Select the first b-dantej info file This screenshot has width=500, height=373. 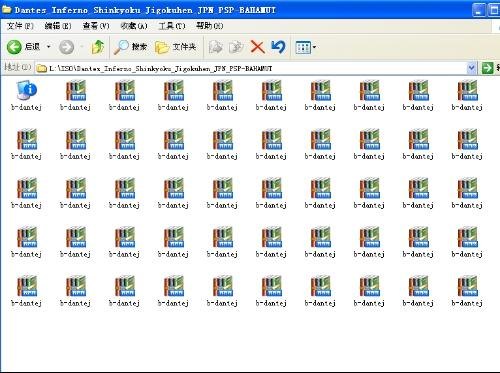coord(27,95)
